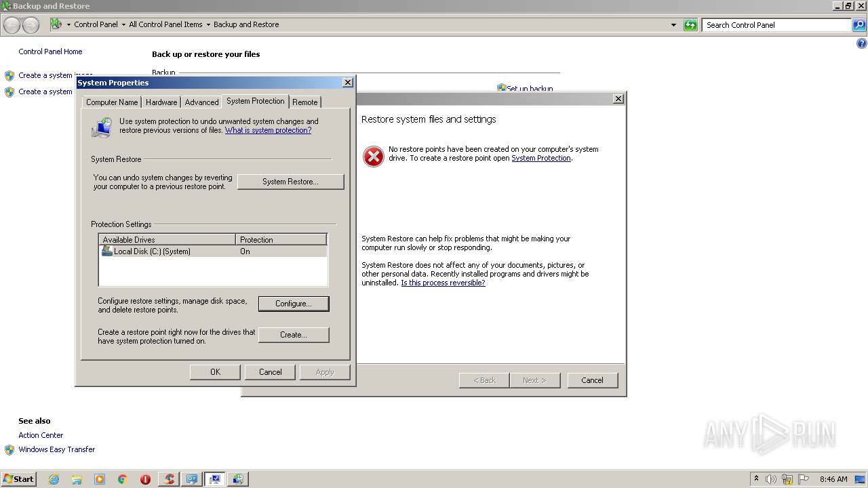Screen dimensions: 868x488
Task: Close the System Restore wizard window
Action: coord(618,99)
